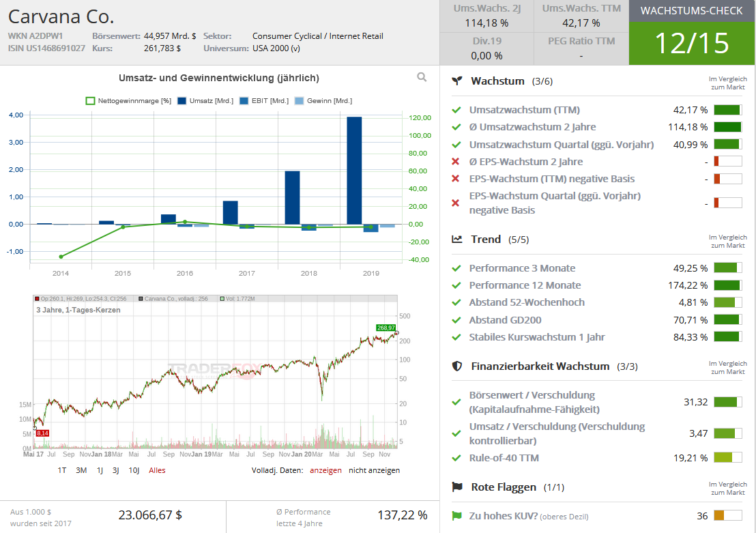Click the PEG Ratio TTM label

click(x=581, y=41)
